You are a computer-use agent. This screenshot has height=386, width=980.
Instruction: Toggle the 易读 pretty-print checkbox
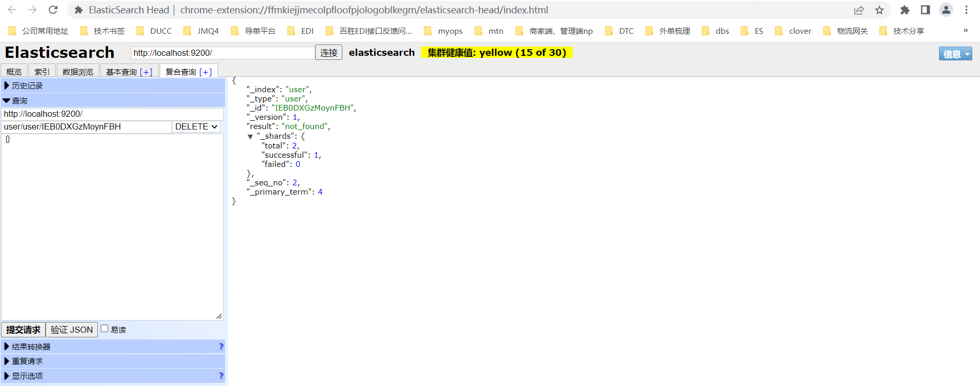pos(104,329)
